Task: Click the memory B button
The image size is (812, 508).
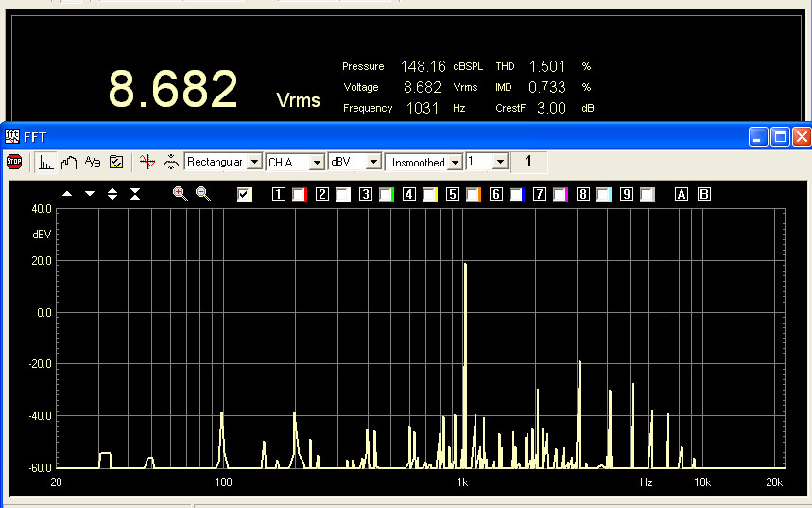Action: click(703, 195)
